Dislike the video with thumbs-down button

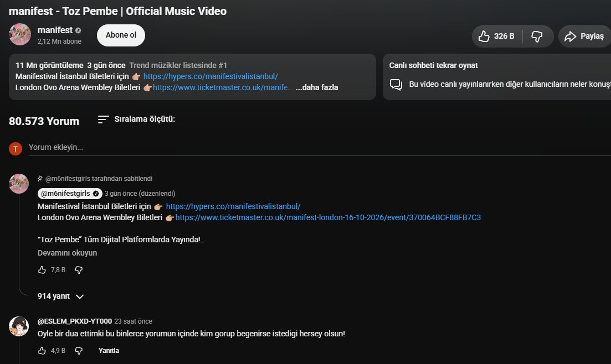coord(537,36)
